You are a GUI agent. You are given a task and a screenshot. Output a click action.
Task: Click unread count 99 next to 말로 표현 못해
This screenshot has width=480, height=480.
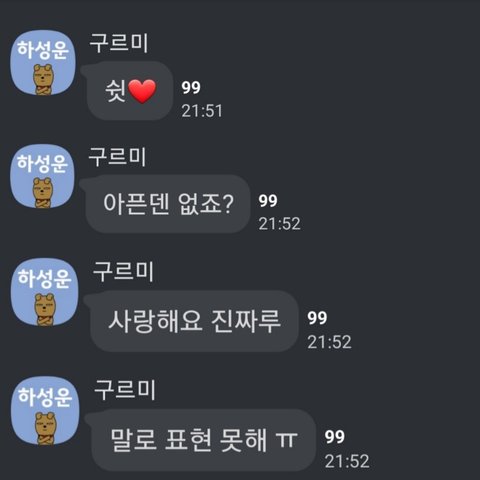pos(335,437)
